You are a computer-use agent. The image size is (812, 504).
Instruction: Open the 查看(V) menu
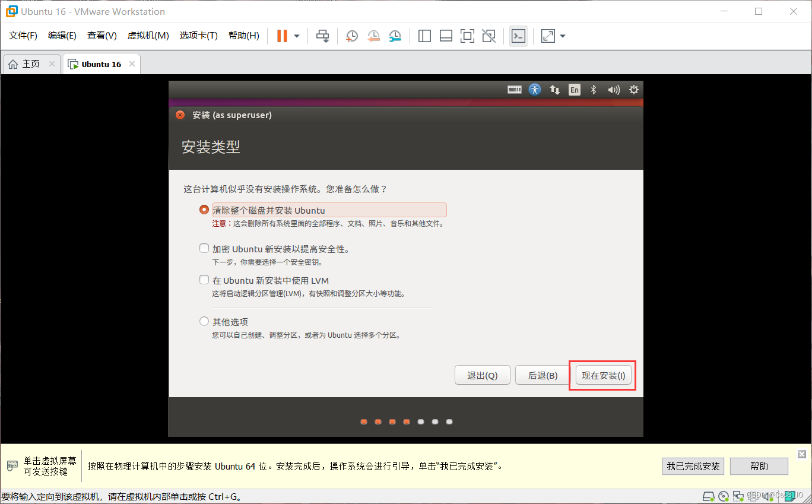(102, 36)
